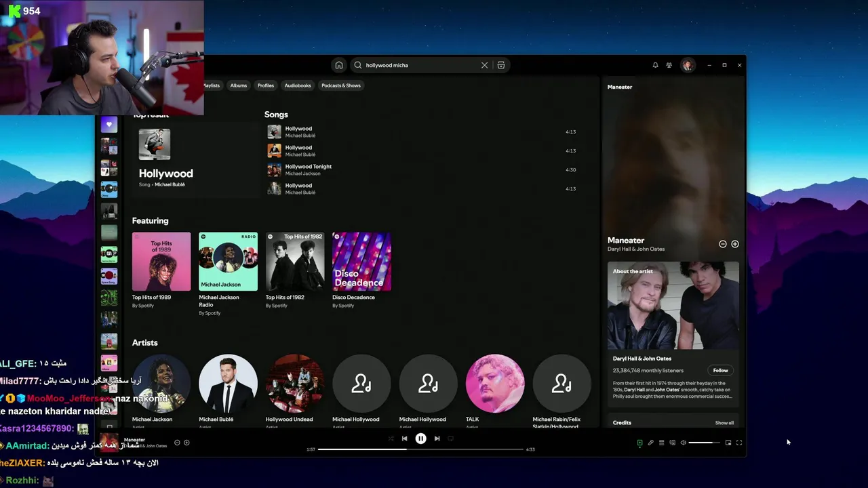Open TALK artist profile
Screen dimensions: 868x488
tap(495, 384)
